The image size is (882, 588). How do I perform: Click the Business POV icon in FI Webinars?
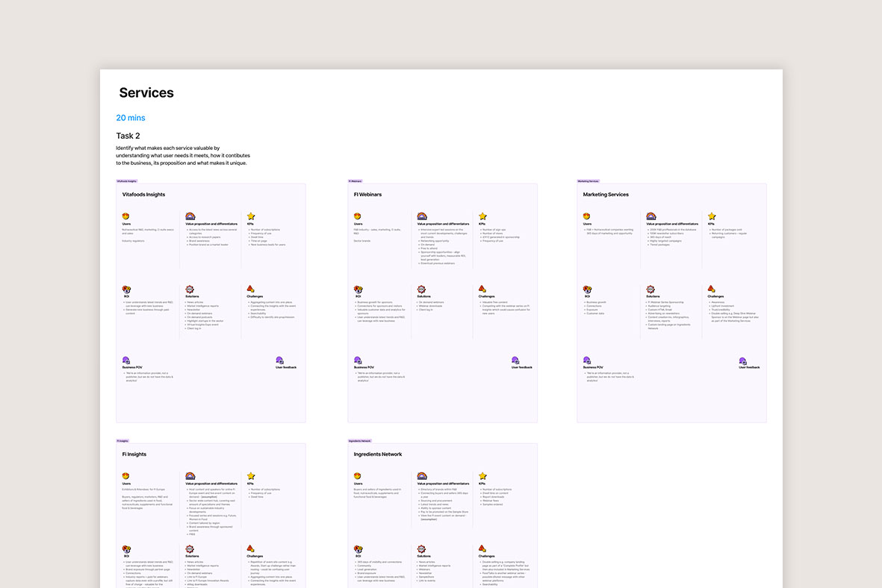click(358, 360)
